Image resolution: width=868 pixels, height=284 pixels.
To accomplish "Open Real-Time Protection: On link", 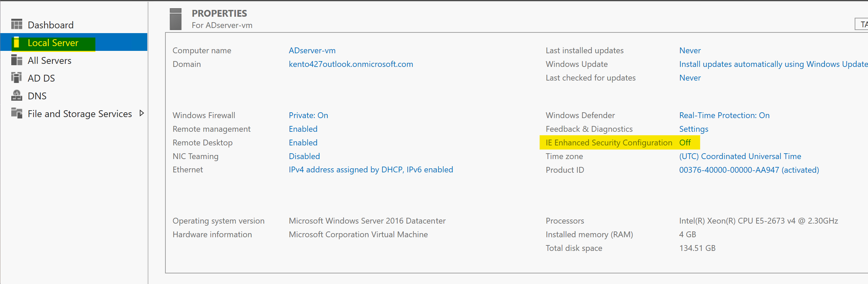I will point(724,115).
